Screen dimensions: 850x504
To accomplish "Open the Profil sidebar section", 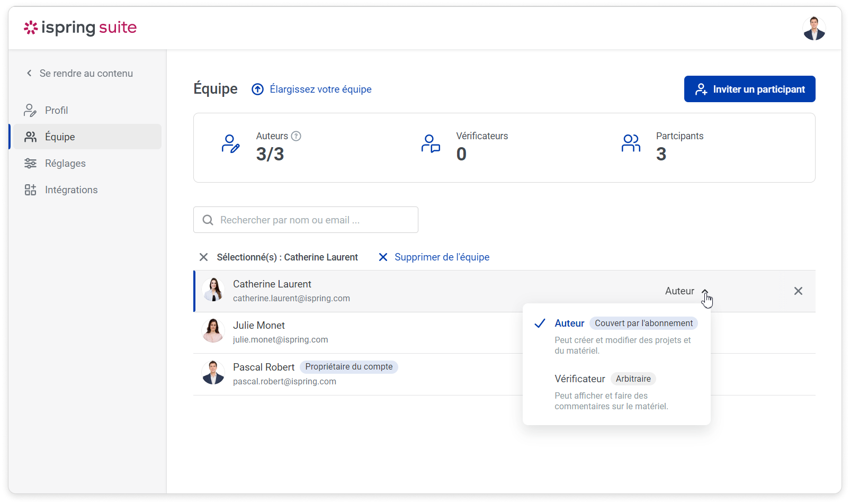I will (x=56, y=111).
